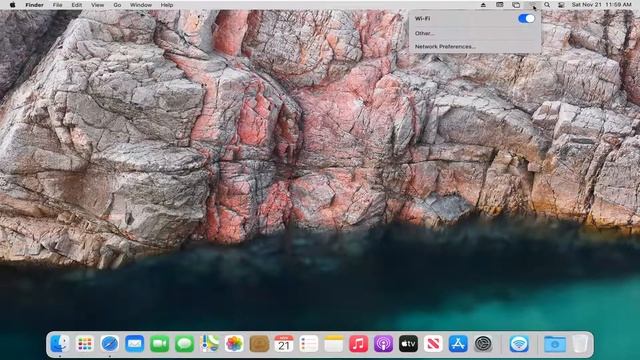This screenshot has height=360, width=640.
Task: Open the Finder menu in menu bar
Action: 34,5
